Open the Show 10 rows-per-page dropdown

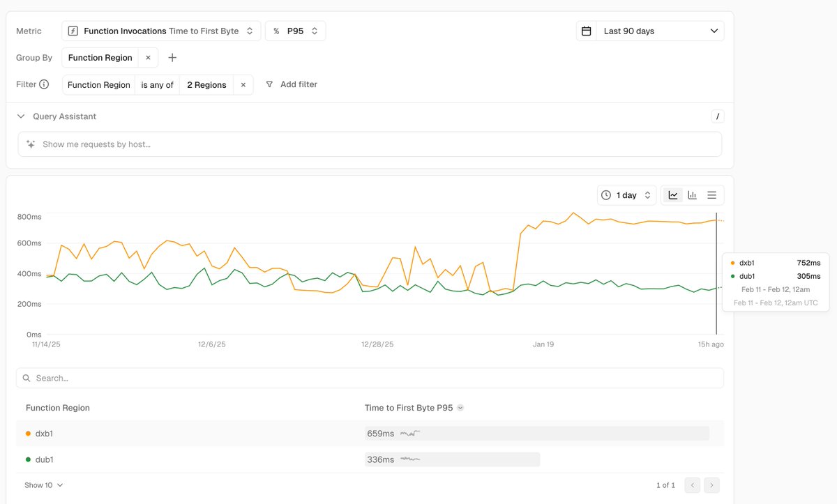tap(43, 485)
